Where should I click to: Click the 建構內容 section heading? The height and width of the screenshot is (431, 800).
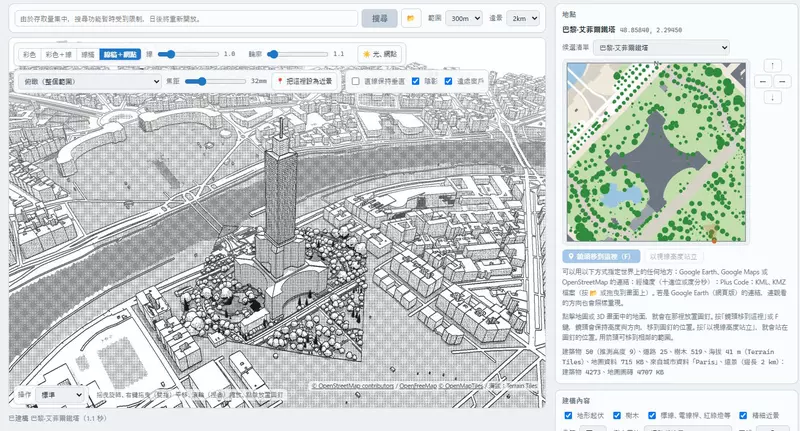click(576, 400)
